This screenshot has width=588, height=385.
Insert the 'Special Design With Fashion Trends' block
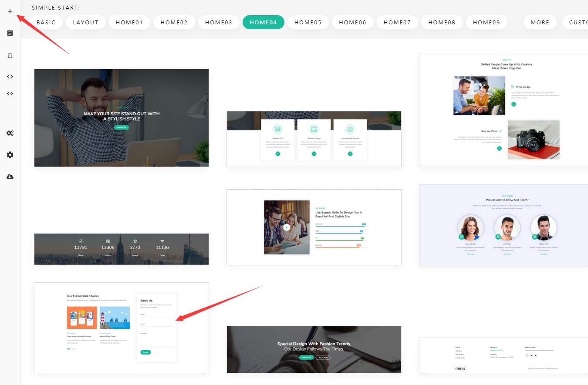pyautogui.click(x=314, y=349)
